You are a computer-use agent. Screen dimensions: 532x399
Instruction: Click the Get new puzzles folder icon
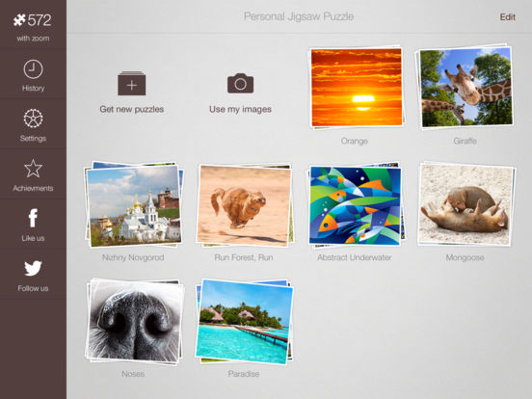132,83
